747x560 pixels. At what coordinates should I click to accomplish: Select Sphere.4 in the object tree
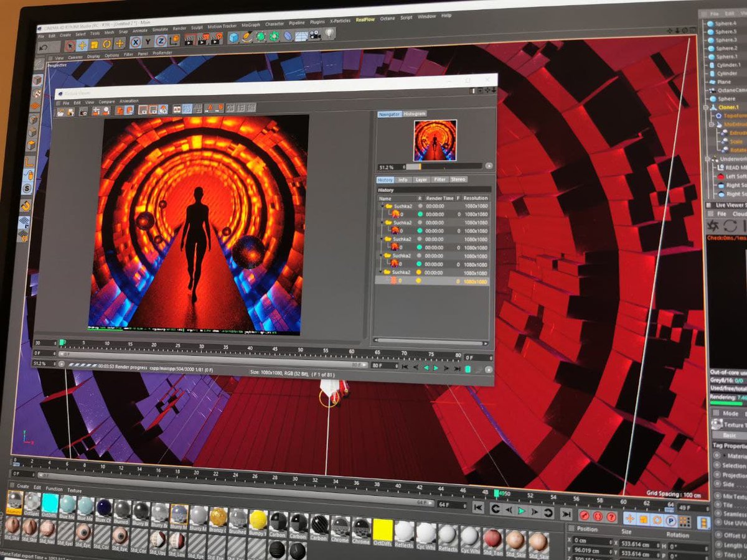[x=725, y=24]
